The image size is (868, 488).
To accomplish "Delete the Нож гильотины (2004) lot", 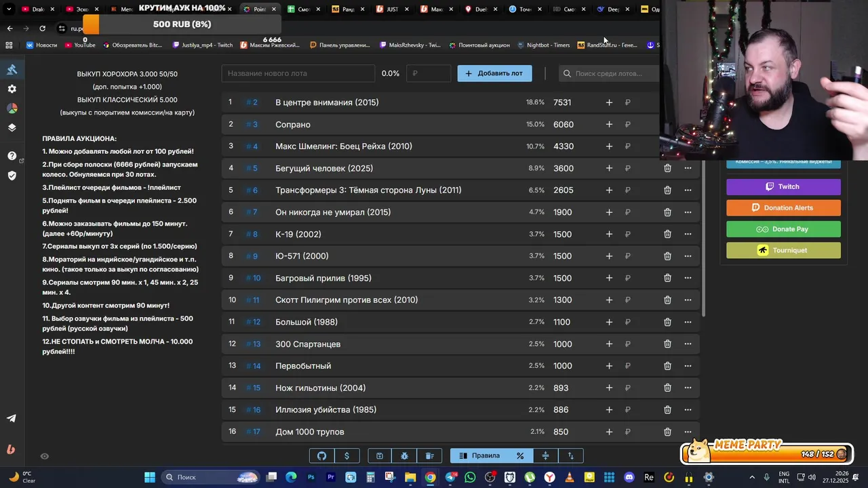I will tap(667, 388).
